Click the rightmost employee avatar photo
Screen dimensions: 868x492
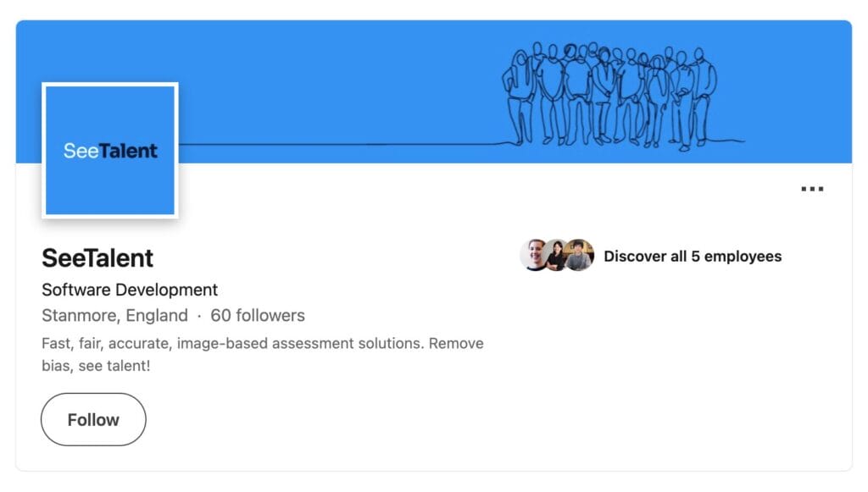[580, 255]
